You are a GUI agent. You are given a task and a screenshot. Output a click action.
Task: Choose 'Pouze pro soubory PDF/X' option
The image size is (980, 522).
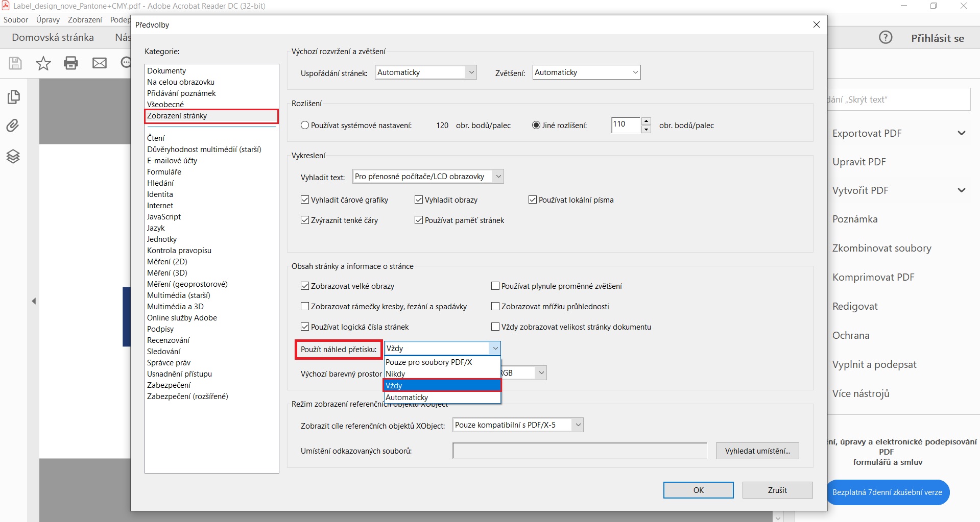442,362
